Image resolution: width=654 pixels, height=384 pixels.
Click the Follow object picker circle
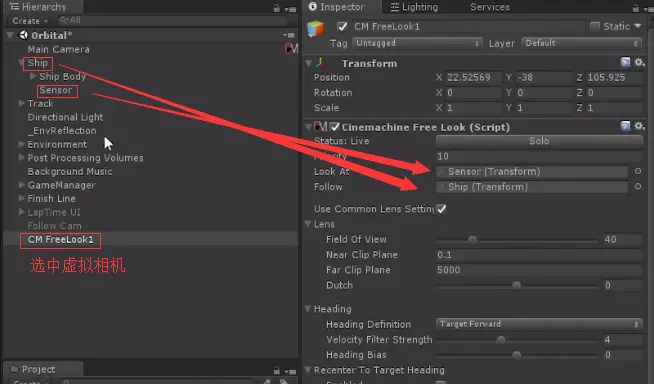click(x=638, y=186)
